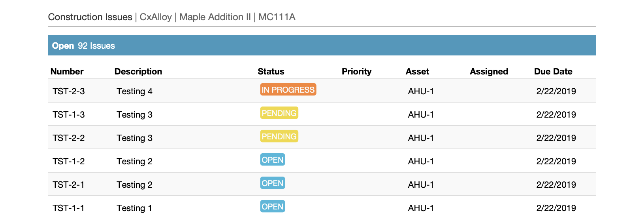Select the Description column header
Image resolution: width=644 pixels, height=217 pixels.
(x=138, y=72)
